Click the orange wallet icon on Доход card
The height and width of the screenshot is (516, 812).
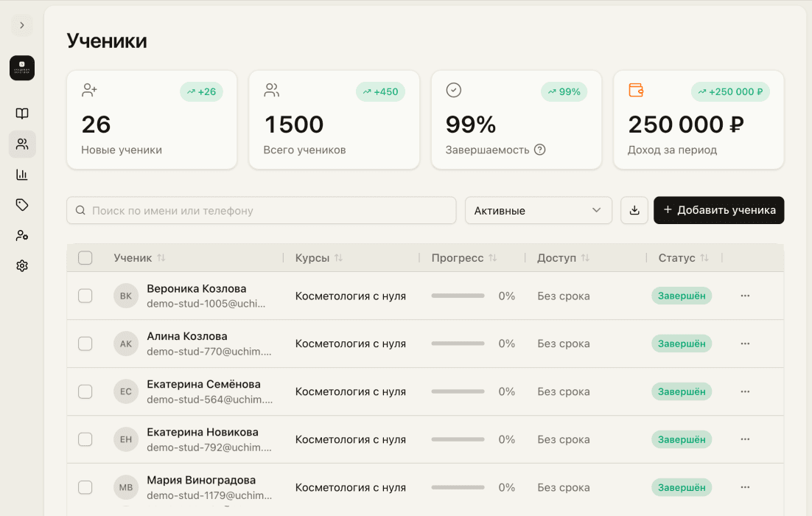(x=636, y=90)
